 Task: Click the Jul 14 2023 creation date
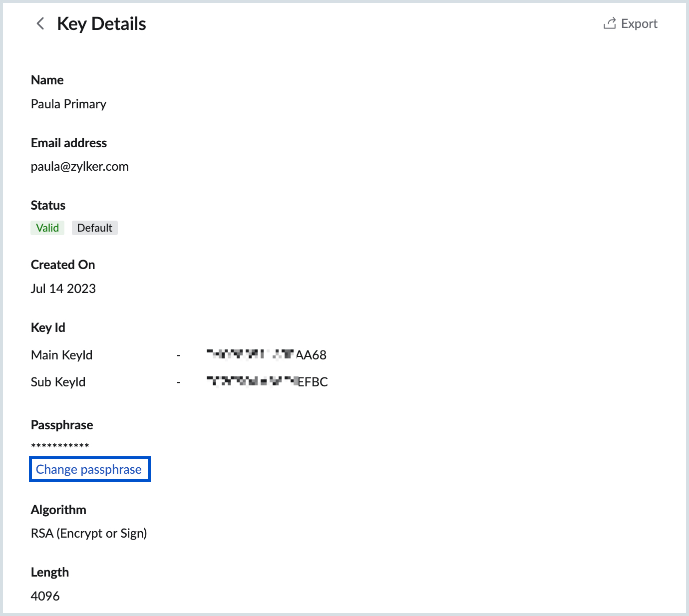point(63,289)
